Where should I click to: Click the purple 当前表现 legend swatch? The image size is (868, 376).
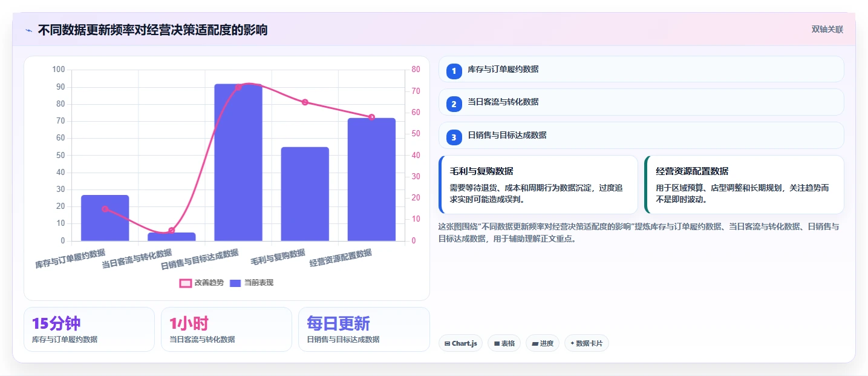pos(236,283)
